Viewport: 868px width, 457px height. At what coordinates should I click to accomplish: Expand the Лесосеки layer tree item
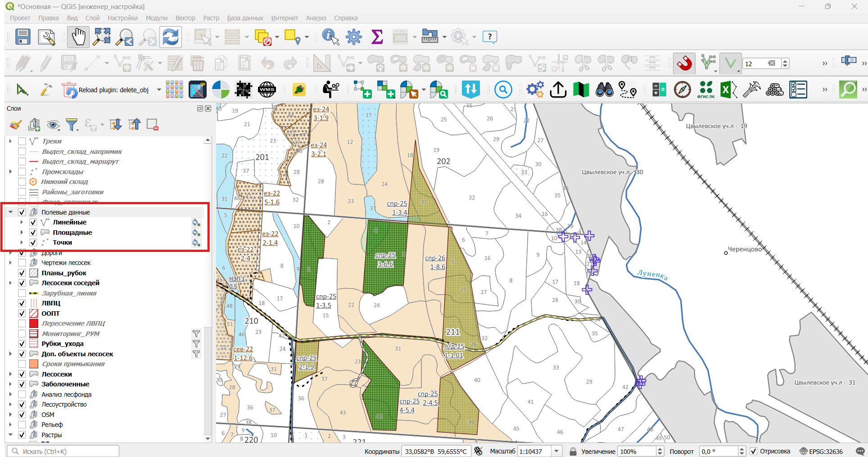[x=10, y=374]
